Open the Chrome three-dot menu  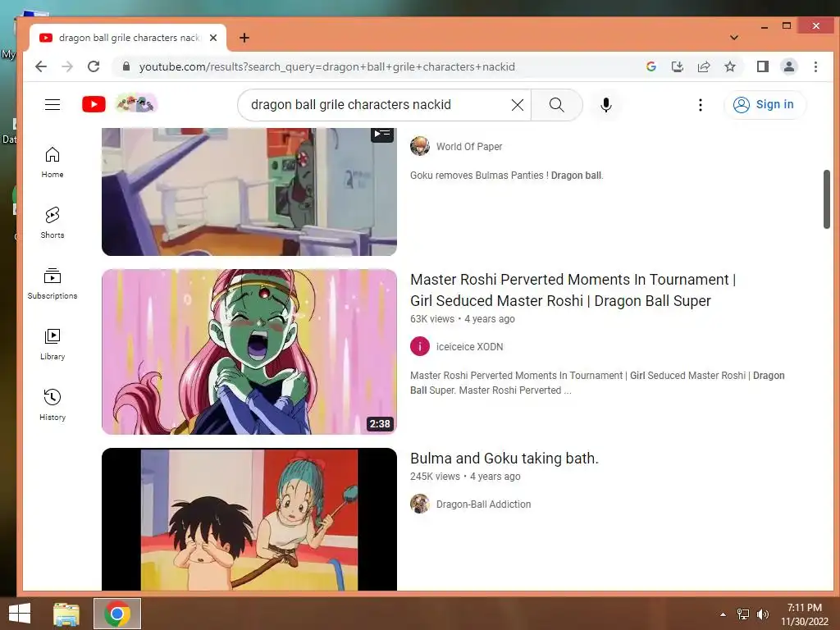click(x=815, y=66)
